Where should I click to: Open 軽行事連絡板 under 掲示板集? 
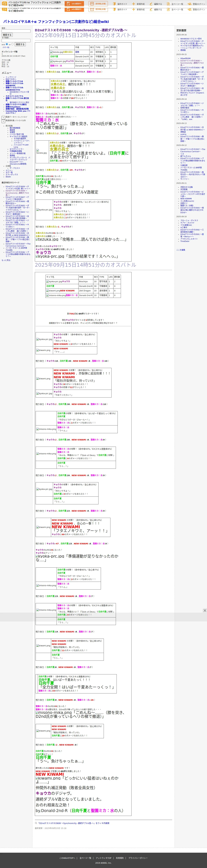click(x=15, y=128)
